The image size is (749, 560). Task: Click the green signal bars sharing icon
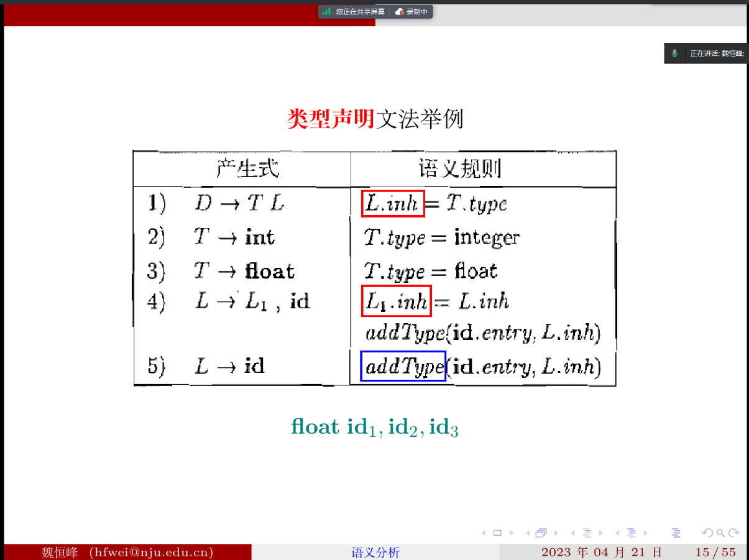point(326,12)
